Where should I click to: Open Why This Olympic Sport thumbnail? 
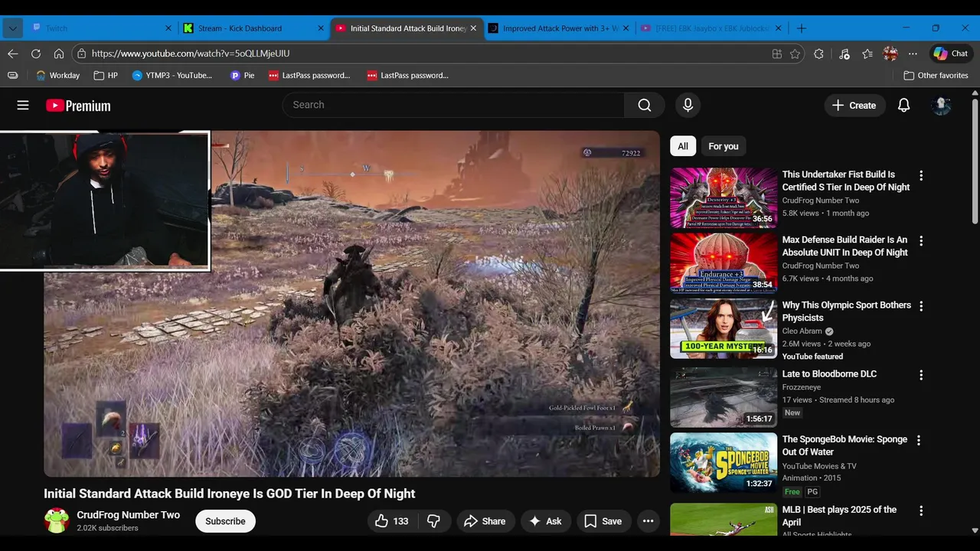[x=724, y=328]
